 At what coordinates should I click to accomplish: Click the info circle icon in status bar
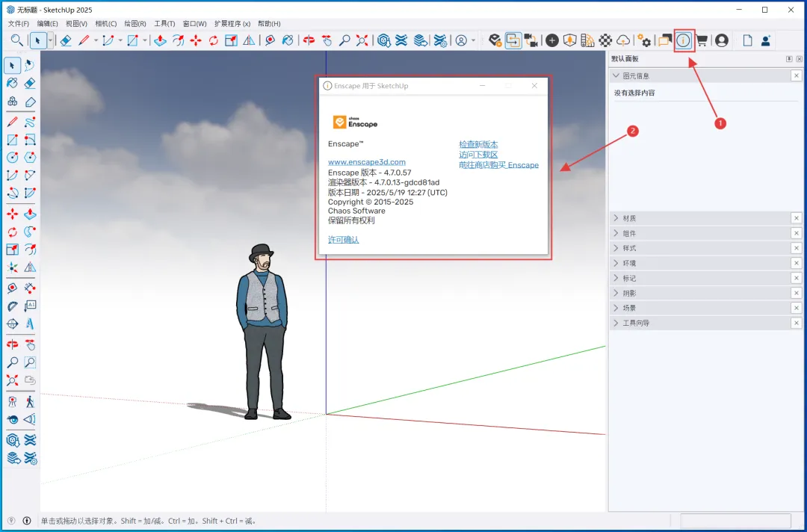point(27,521)
